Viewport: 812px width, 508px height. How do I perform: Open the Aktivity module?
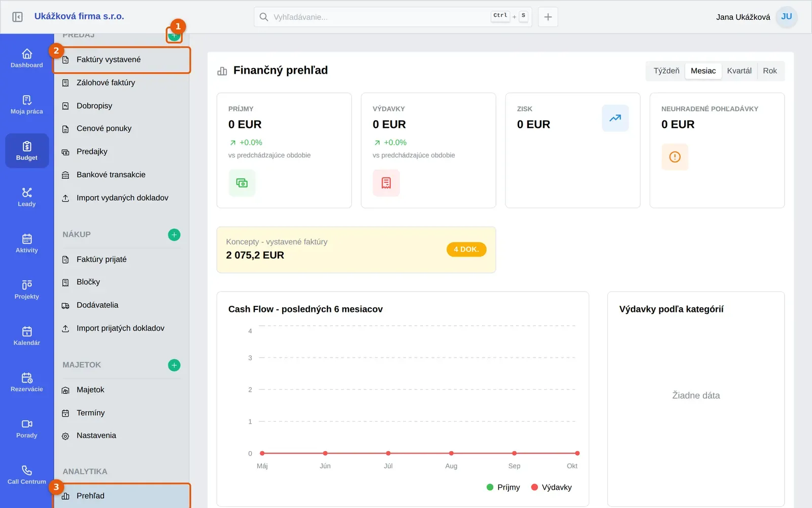tap(27, 243)
